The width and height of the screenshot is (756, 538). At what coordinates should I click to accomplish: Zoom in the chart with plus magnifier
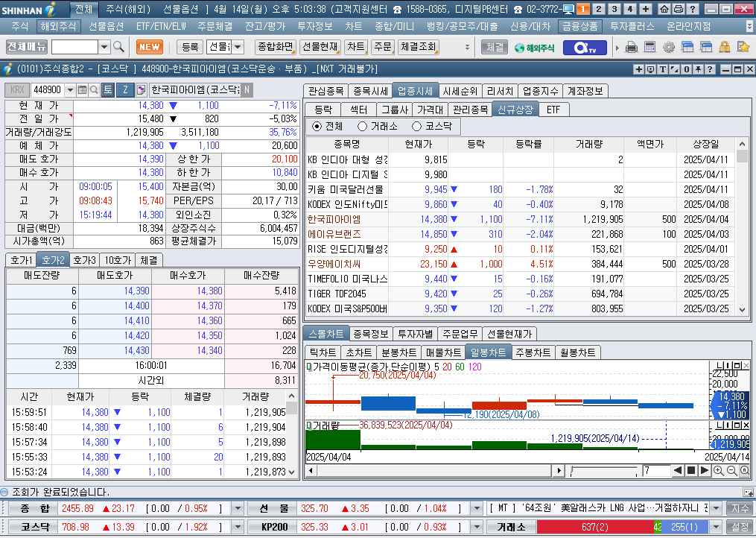click(x=719, y=470)
